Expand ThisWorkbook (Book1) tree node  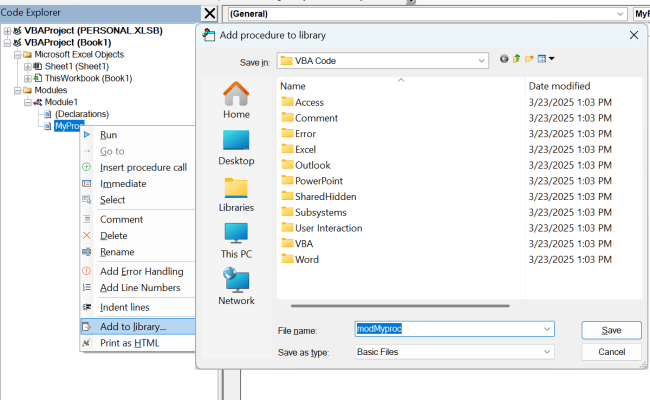click(27, 78)
